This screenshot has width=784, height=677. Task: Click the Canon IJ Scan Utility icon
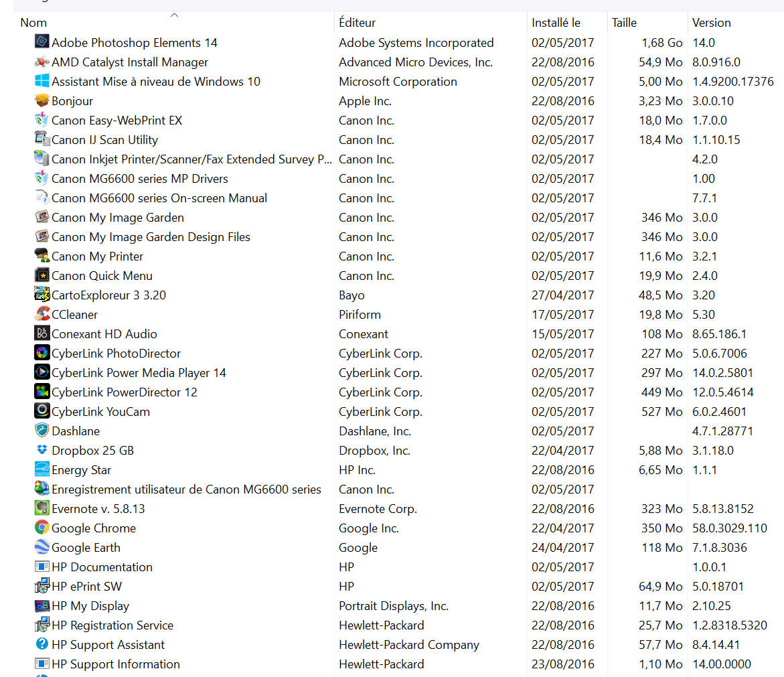coord(42,139)
